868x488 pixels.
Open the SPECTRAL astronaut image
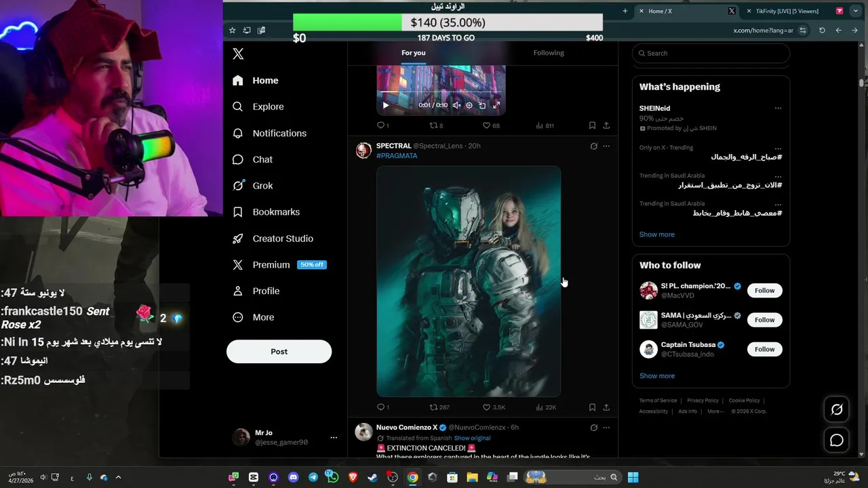469,281
